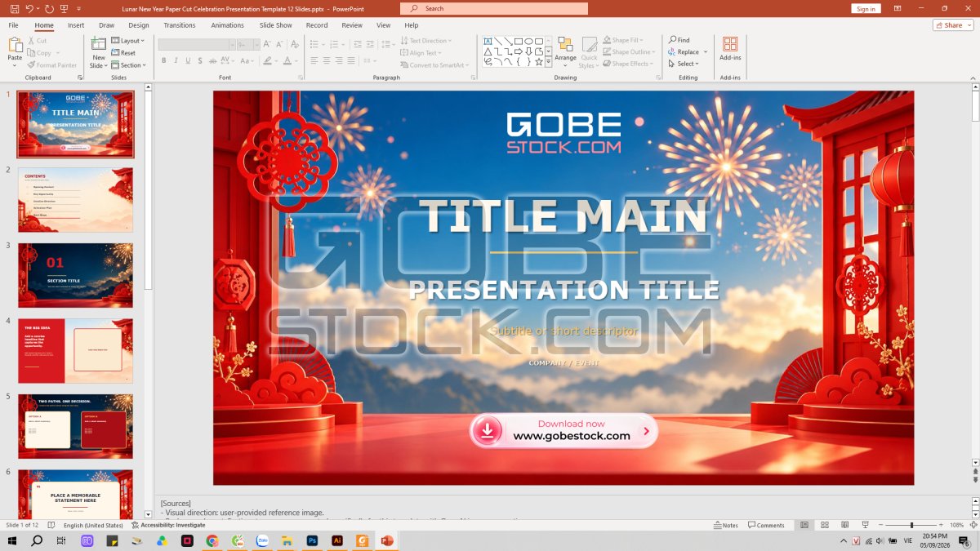980x551 pixels.
Task: Select slide 2 Contents thumbnail
Action: point(75,200)
